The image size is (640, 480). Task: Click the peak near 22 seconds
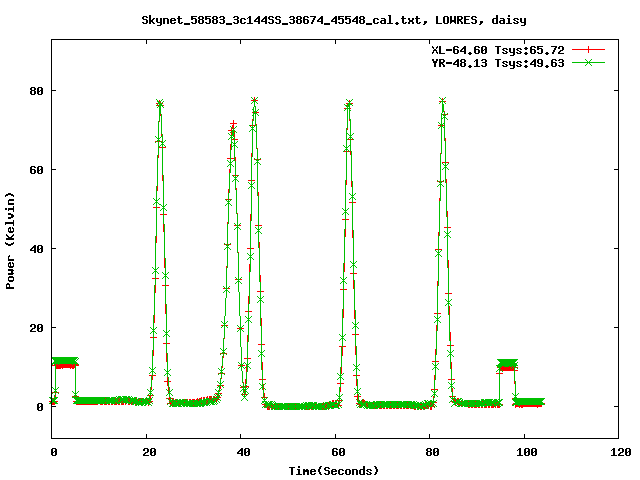point(159,103)
